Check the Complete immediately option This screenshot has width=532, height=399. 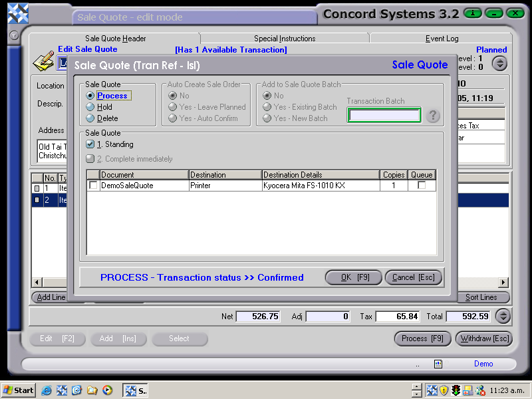pyautogui.click(x=90, y=158)
